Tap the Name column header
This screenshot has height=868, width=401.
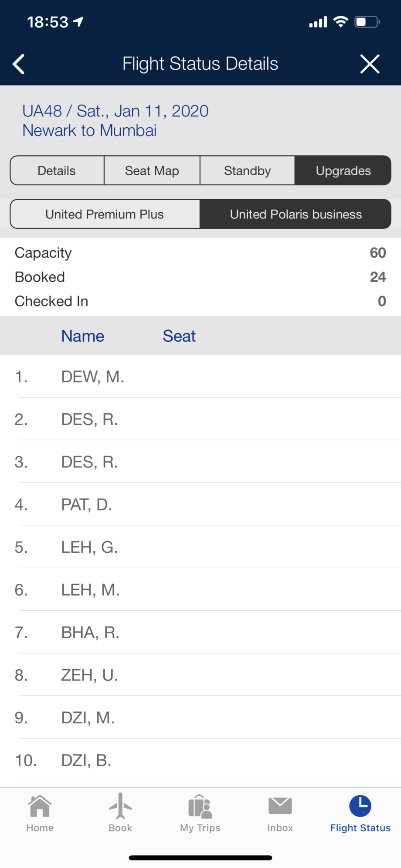[x=83, y=336]
